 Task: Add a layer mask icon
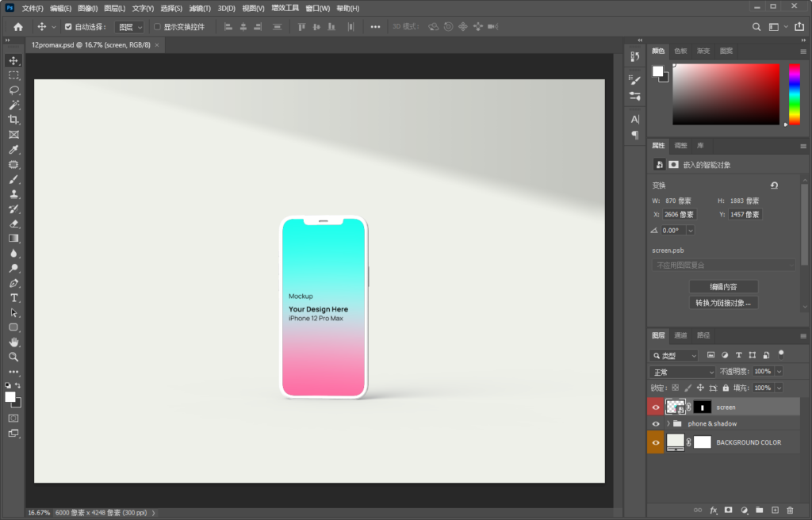pyautogui.click(x=729, y=510)
